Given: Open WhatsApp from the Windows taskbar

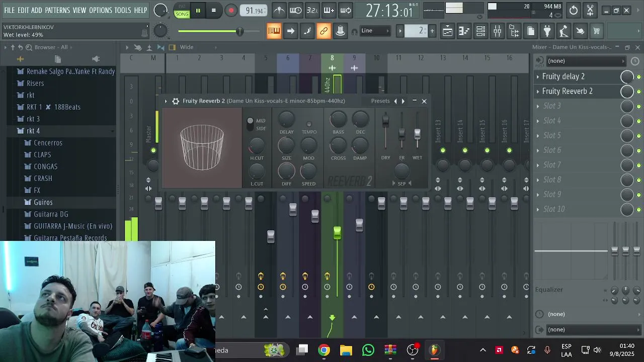Looking at the screenshot, I should click(368, 350).
